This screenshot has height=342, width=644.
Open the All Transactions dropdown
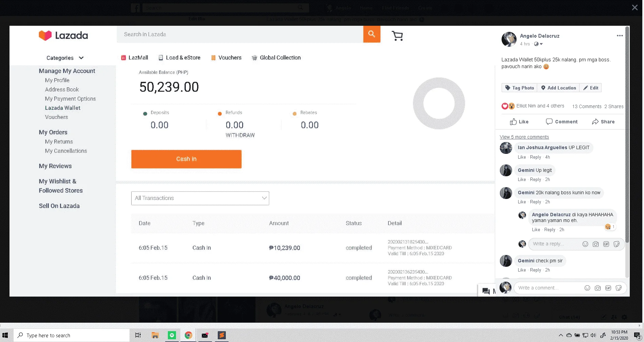click(x=200, y=198)
